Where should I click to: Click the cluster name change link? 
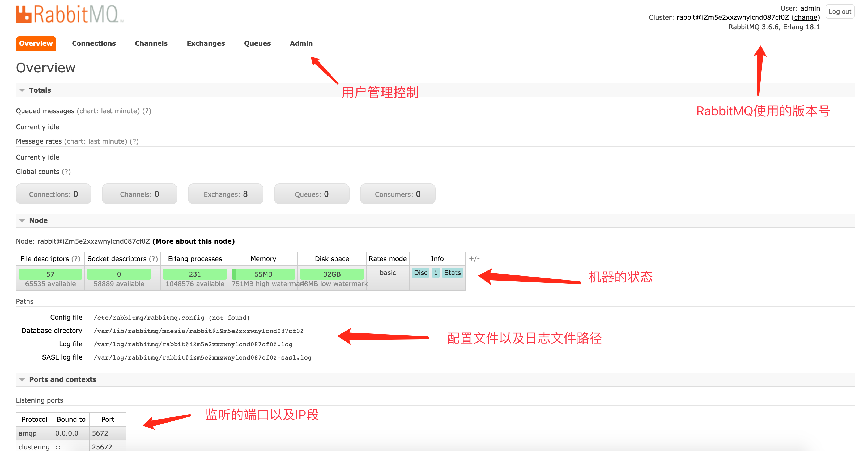pos(805,18)
